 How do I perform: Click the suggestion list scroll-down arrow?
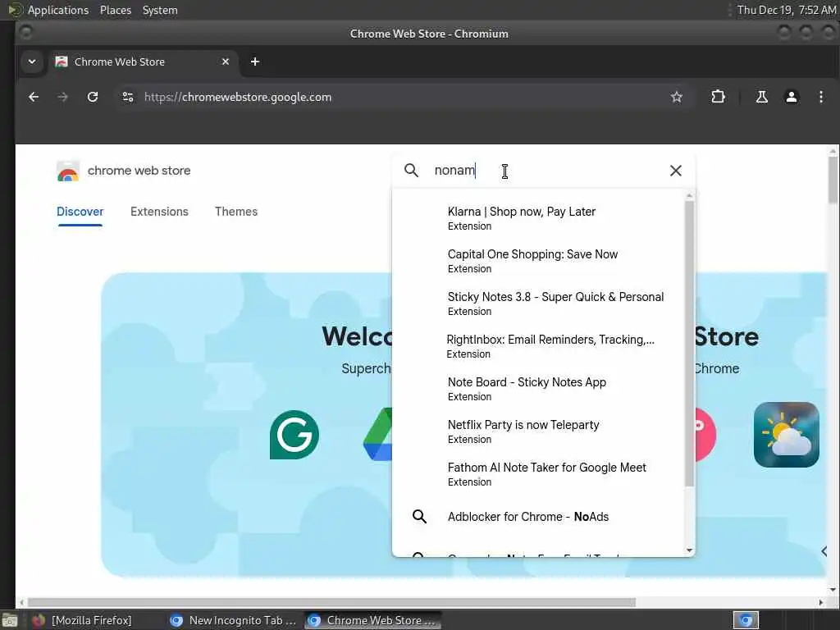pyautogui.click(x=689, y=550)
